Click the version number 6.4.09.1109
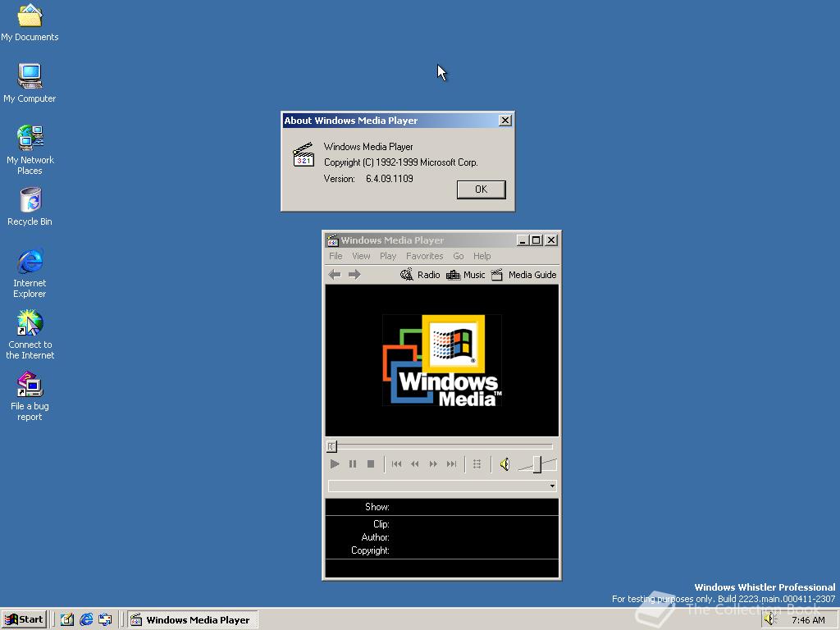 tap(390, 179)
